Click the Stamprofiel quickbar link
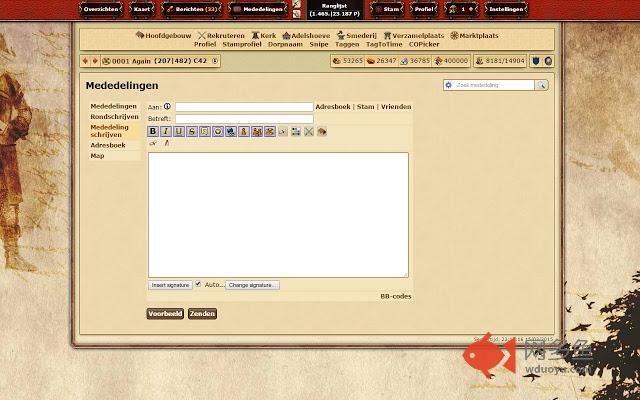 (242, 44)
